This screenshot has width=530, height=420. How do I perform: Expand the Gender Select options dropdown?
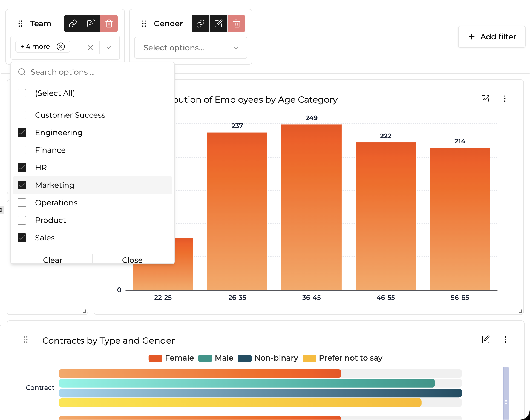tap(236, 48)
